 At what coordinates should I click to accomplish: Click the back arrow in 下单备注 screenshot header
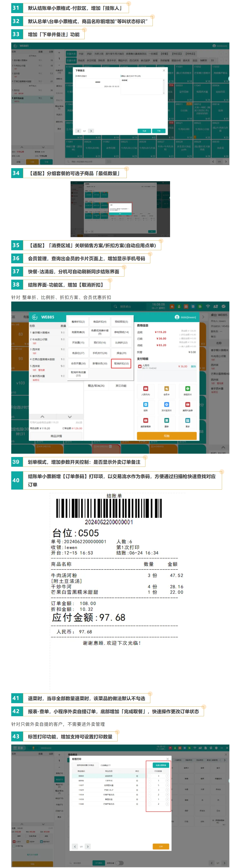point(15,46)
